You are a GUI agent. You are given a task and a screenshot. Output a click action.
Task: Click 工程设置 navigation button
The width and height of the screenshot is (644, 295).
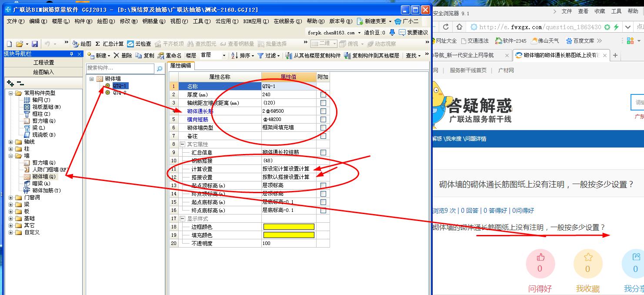[x=43, y=63]
